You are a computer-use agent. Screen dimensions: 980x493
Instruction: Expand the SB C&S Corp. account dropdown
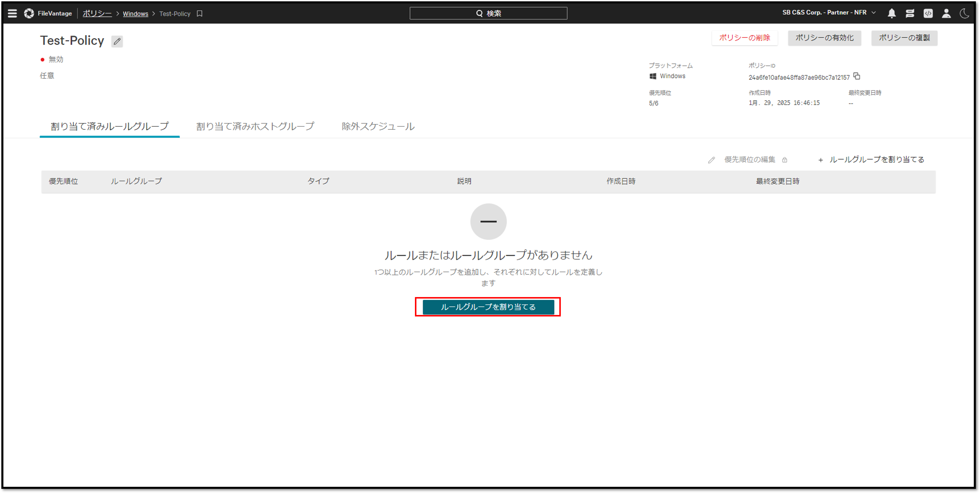[x=829, y=12]
